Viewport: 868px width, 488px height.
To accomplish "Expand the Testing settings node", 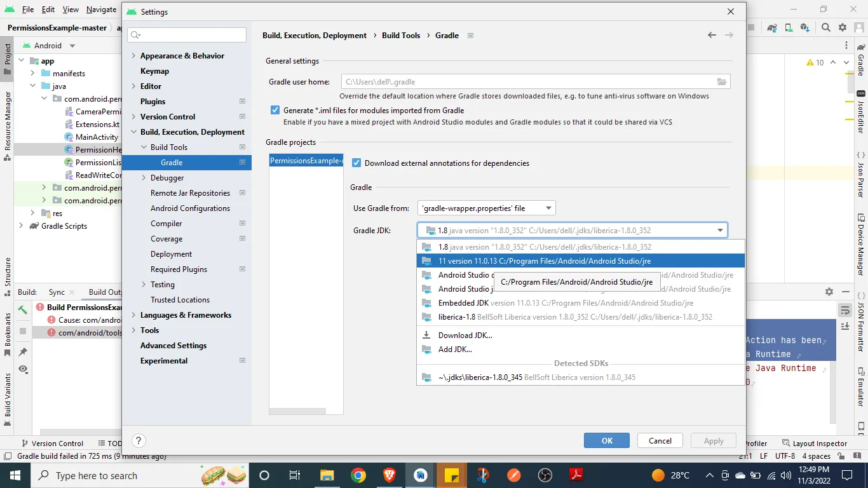I will [144, 285].
